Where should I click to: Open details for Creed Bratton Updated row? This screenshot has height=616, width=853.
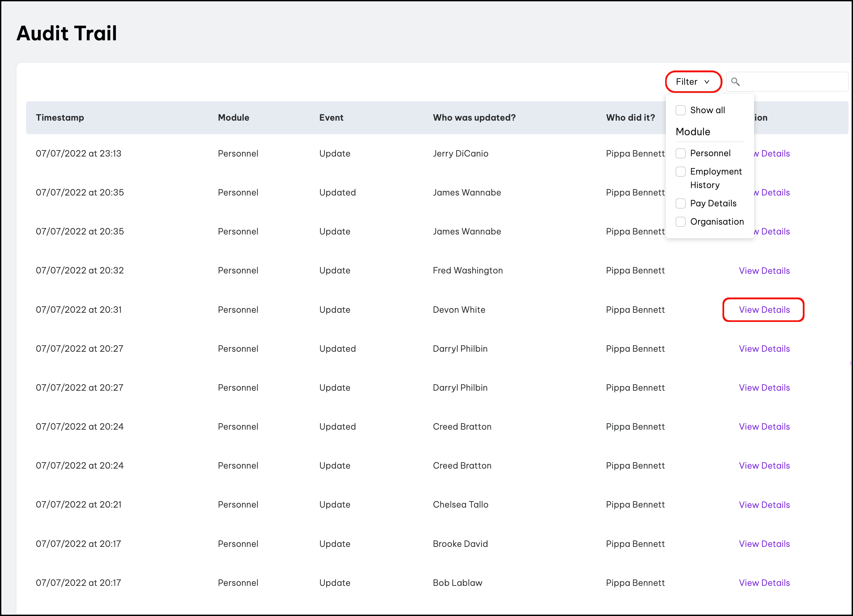tap(764, 427)
